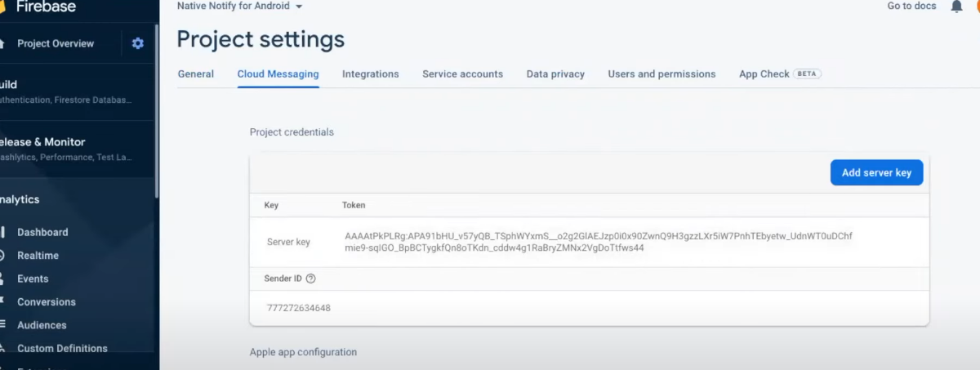The image size is (980, 370).
Task: Open Events in the sidebar
Action: (33, 279)
